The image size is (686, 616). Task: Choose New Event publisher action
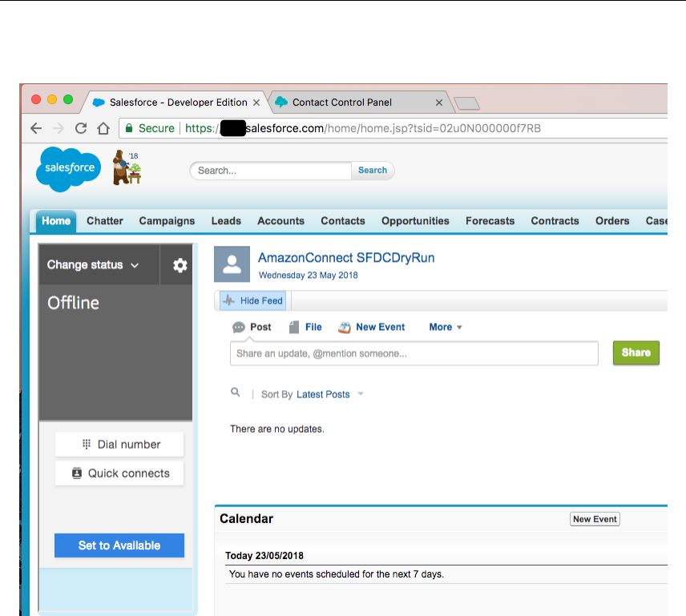[372, 327]
